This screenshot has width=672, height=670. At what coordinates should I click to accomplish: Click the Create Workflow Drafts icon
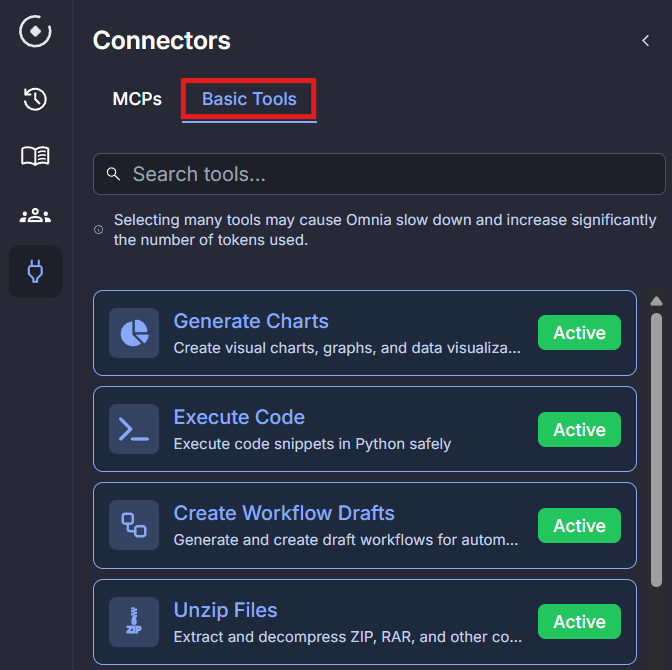(x=134, y=525)
